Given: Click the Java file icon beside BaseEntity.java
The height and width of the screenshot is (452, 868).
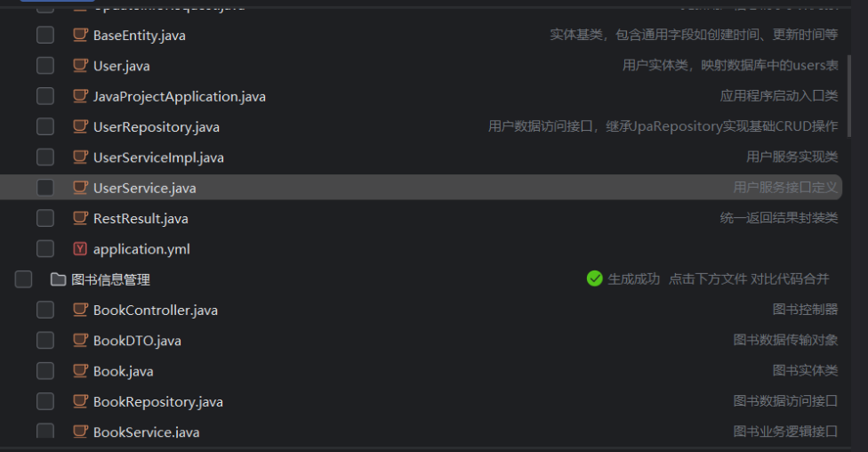Looking at the screenshot, I should click(80, 36).
